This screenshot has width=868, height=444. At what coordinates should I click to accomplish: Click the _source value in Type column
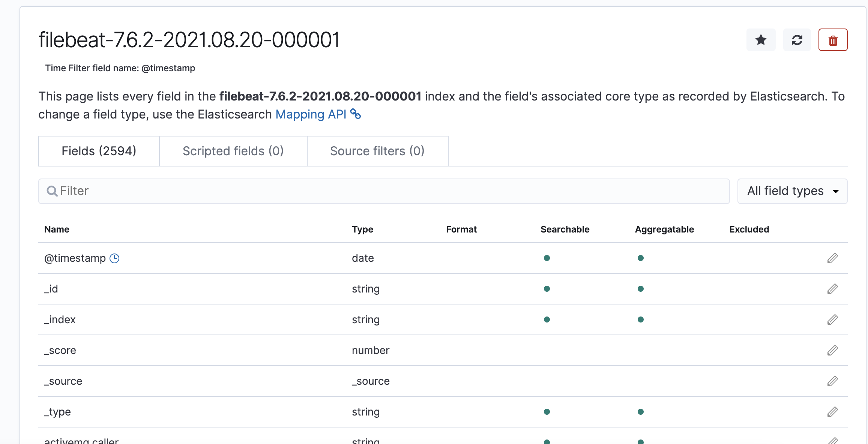coord(371,381)
